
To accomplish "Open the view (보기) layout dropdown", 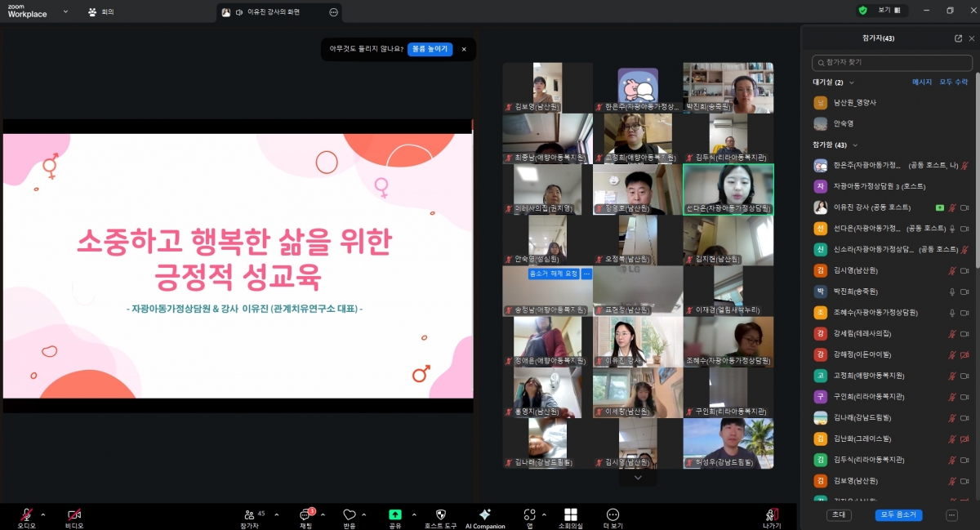I will 889,11.
